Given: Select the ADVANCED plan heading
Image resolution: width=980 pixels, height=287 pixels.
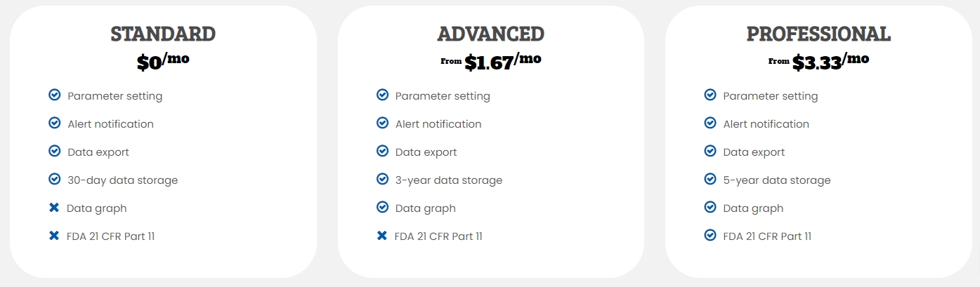Looking at the screenshot, I should click(x=491, y=34).
